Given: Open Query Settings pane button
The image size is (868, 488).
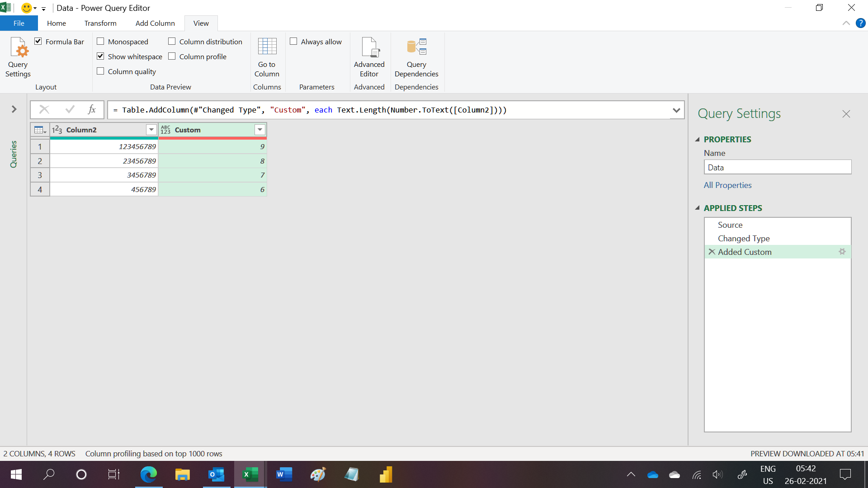Looking at the screenshot, I should click(x=18, y=57).
